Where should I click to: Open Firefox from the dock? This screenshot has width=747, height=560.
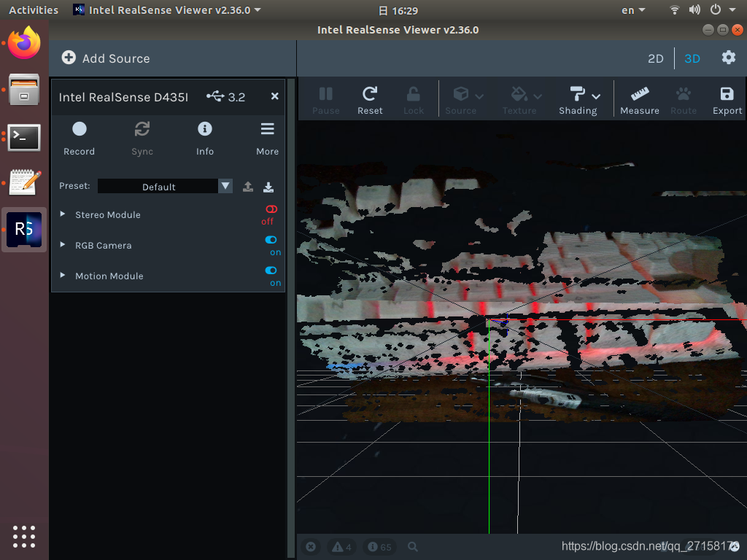point(24,43)
